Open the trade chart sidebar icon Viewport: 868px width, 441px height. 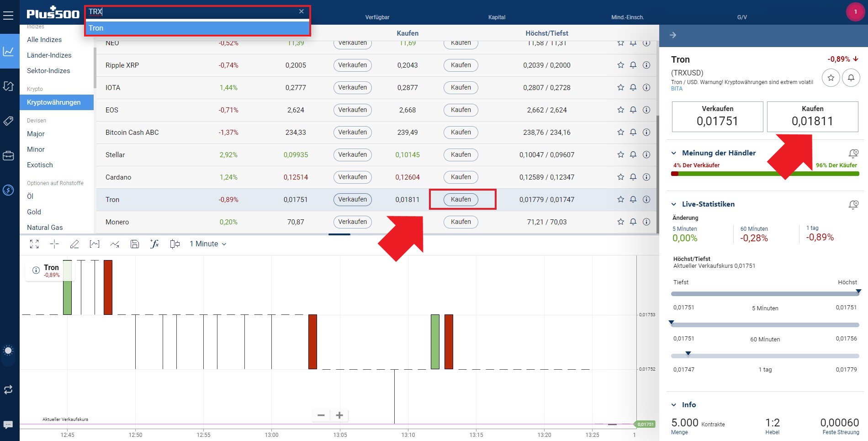coord(8,51)
